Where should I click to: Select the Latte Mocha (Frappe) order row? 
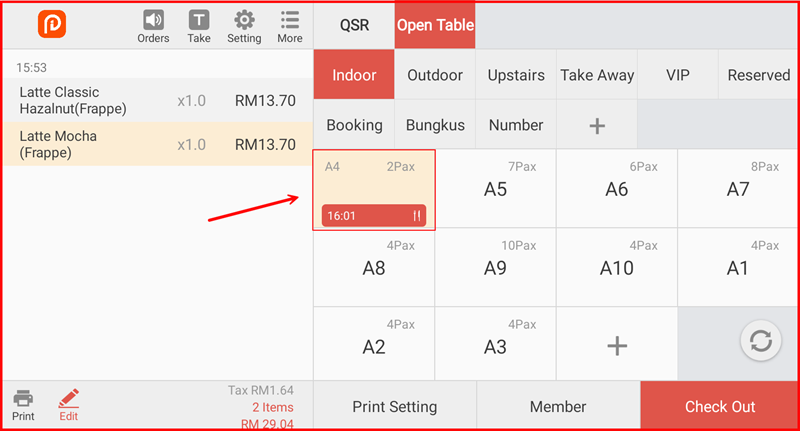(158, 144)
